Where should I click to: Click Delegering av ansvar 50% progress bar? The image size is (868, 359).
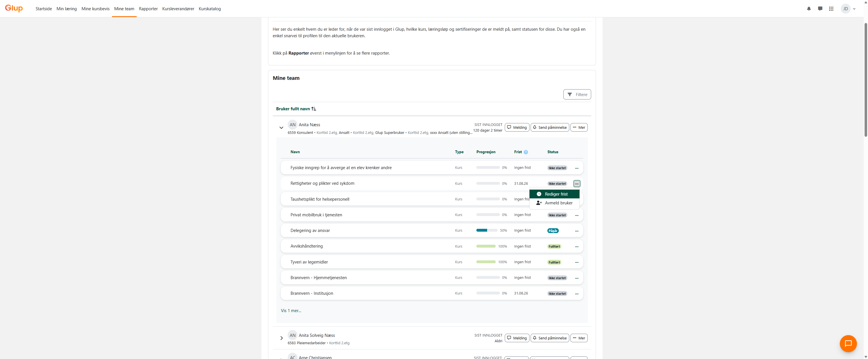pos(487,231)
